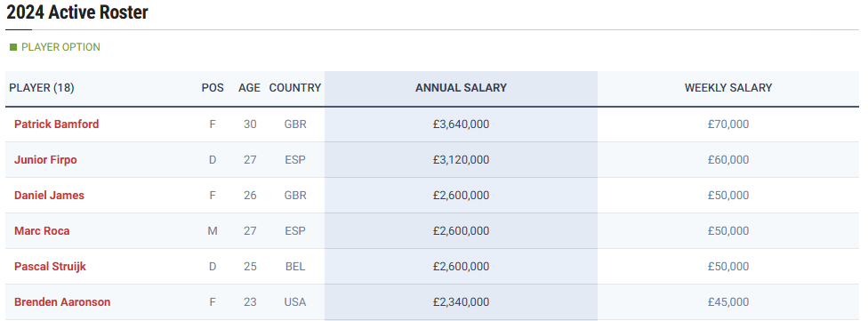Click Pascal Struijk's BEL country cell
The width and height of the screenshot is (868, 321).
pos(295,267)
